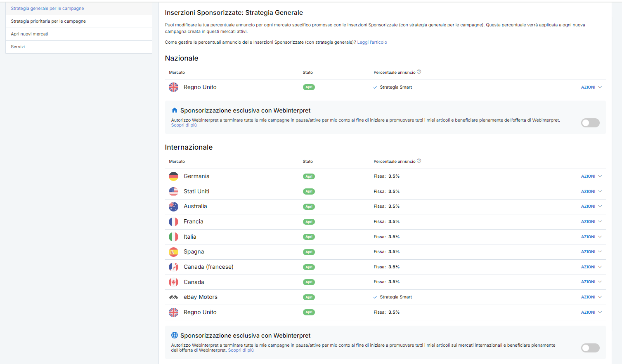Open AZIONI dropdown for international Regno Unito
Screen dimensions: 622x364
[591, 312]
